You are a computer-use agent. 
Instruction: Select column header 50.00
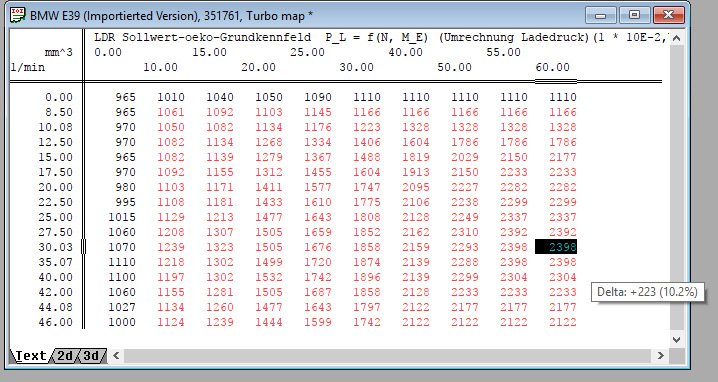[x=454, y=67]
